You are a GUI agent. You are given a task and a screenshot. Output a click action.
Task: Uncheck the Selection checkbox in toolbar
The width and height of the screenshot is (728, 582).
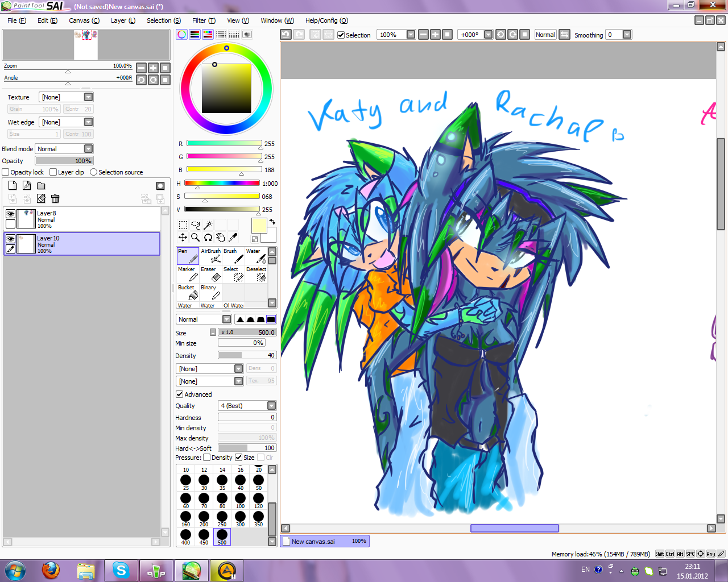point(341,35)
